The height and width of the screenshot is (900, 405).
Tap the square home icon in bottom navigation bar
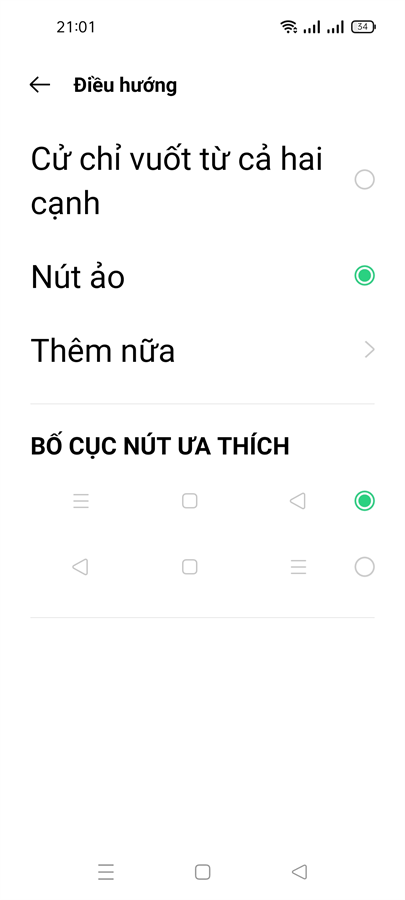click(x=202, y=872)
